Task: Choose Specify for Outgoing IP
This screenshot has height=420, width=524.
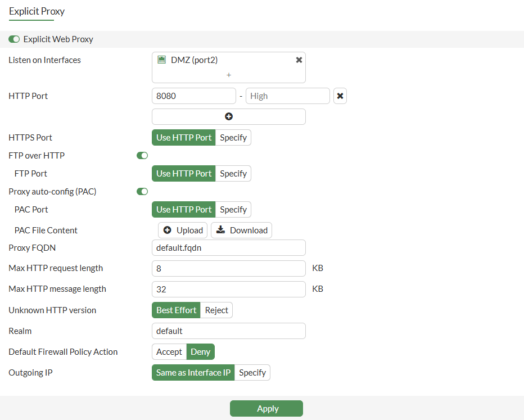Action: pyautogui.click(x=252, y=373)
